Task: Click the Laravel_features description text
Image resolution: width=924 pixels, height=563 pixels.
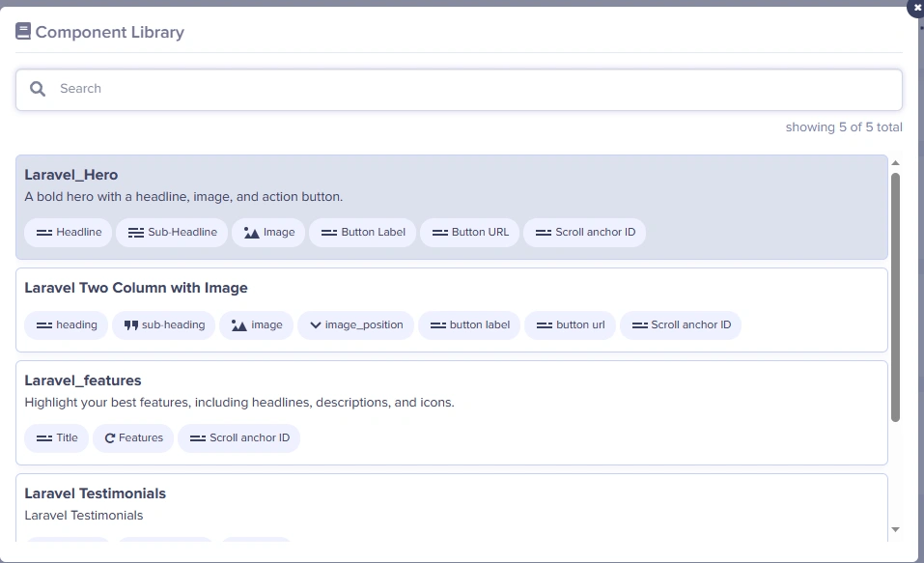Action: 239,403
